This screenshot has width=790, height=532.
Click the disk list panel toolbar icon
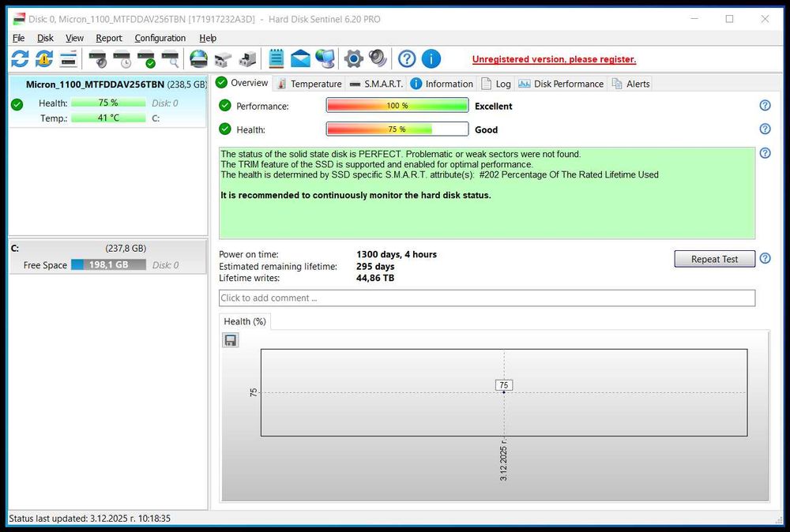coord(69,59)
